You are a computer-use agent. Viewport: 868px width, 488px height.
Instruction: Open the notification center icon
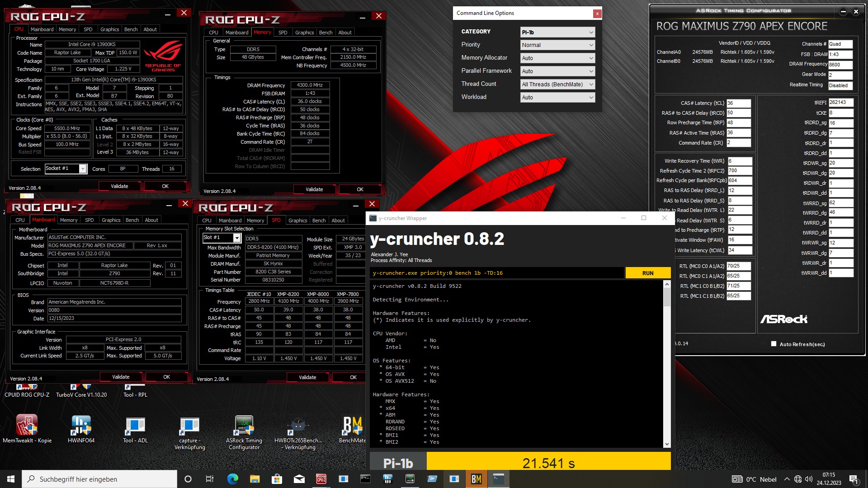pyautogui.click(x=854, y=479)
